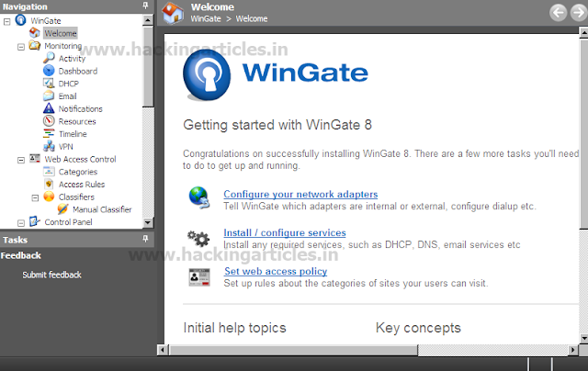This screenshot has width=588, height=371.
Task: Open Access Rules in the tree
Action: [82, 184]
